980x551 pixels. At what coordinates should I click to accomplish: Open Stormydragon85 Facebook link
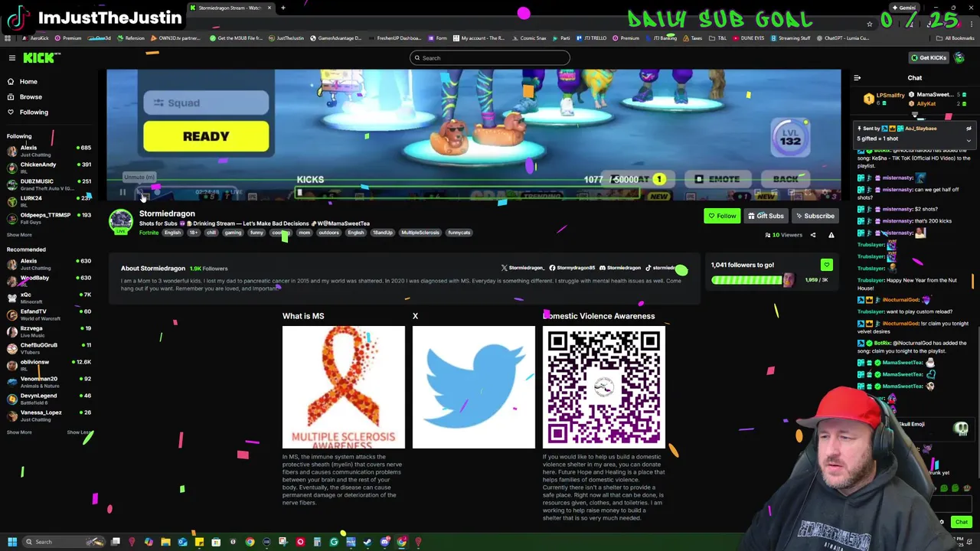(573, 268)
